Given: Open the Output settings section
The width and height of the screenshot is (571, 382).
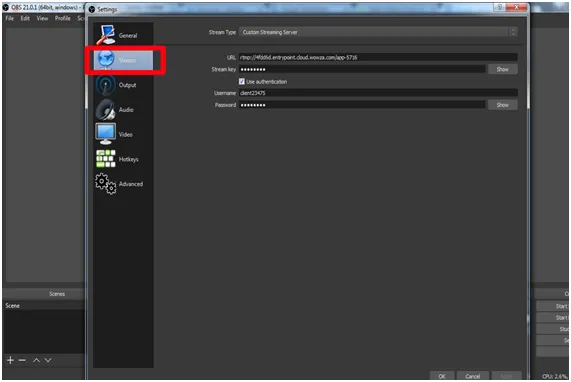Looking at the screenshot, I should coord(123,85).
